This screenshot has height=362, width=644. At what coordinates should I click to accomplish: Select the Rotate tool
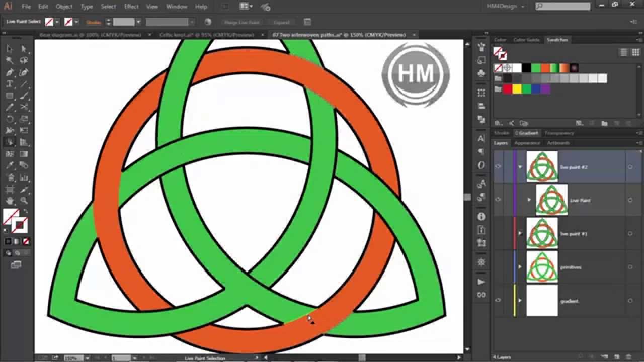coord(10,119)
